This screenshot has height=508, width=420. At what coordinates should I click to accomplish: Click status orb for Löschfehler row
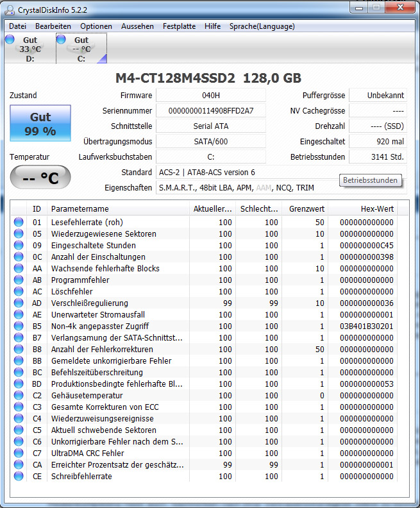[x=19, y=291]
